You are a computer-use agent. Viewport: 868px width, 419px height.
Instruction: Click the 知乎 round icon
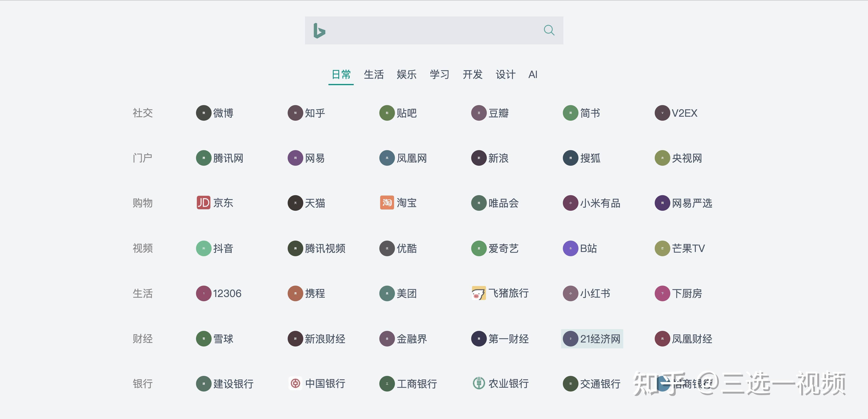pos(295,113)
